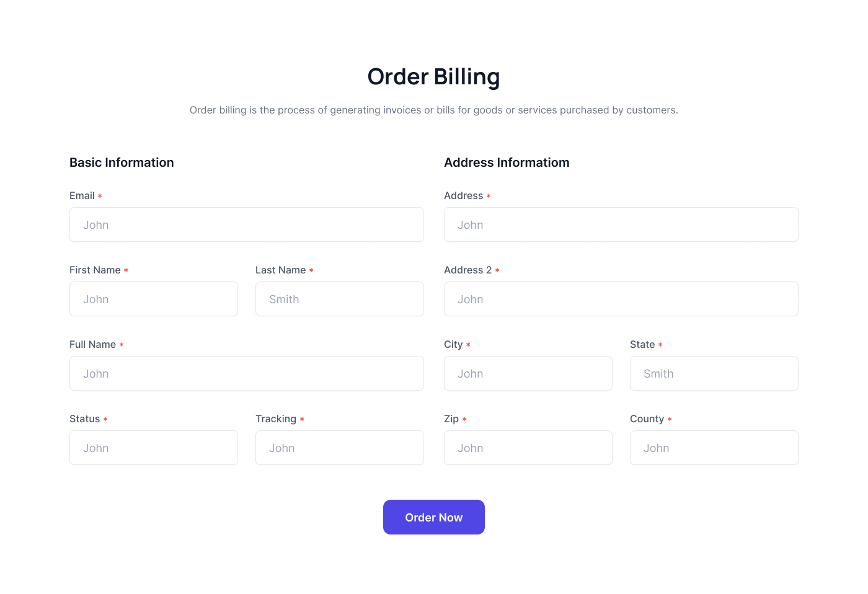Select the first Address input field
The image size is (868, 594).
621,224
